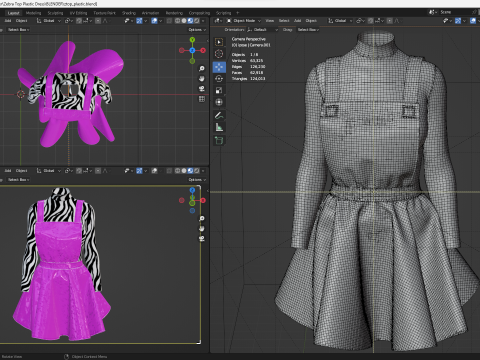Set wireframe shading in top-left viewport

click(x=177, y=21)
